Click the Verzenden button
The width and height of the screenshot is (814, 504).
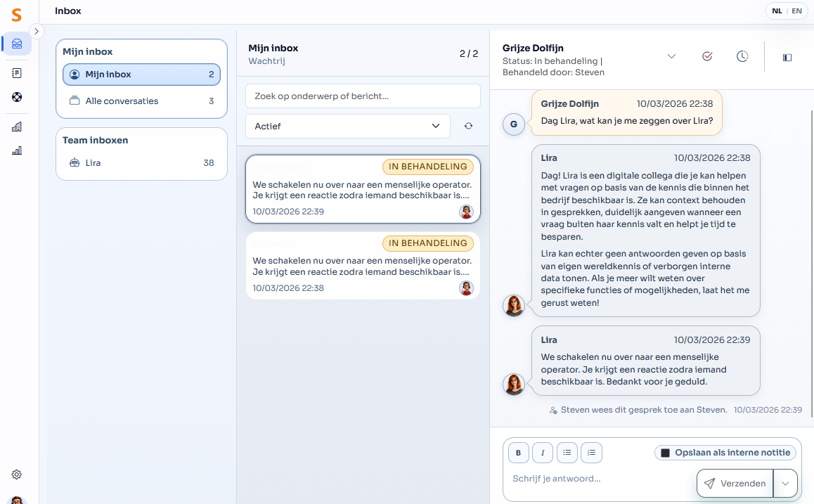click(x=735, y=483)
